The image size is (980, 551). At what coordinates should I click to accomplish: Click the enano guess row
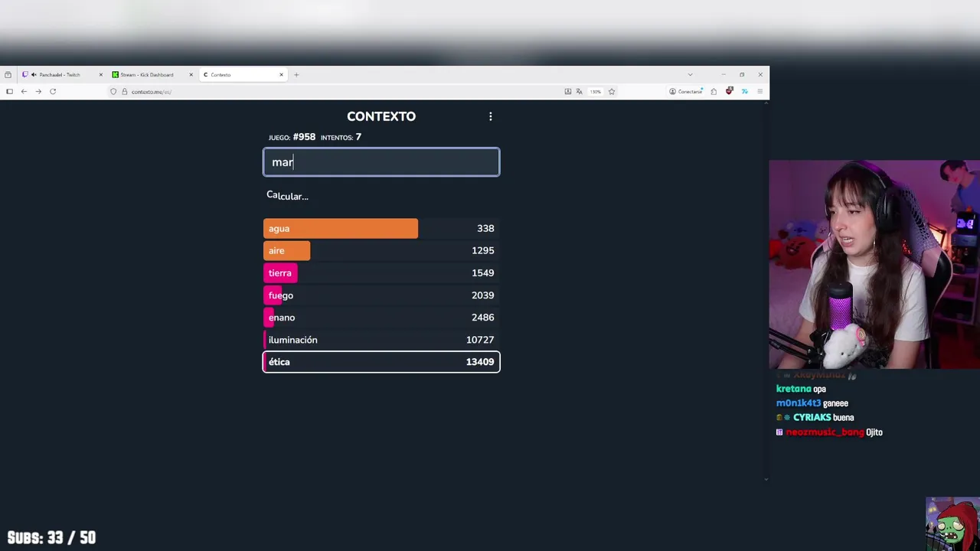(x=381, y=317)
